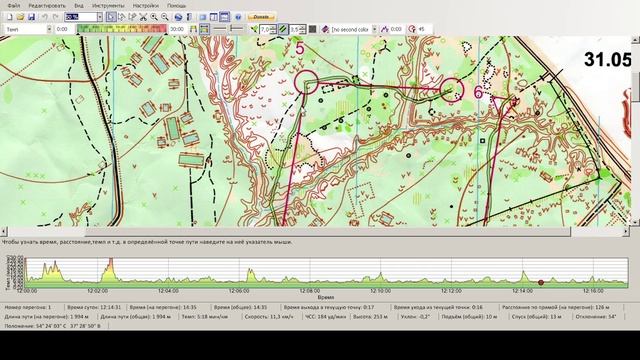Viewport: 640px width, 360px height.
Task: Open the Вид menu
Action: tap(79, 6)
